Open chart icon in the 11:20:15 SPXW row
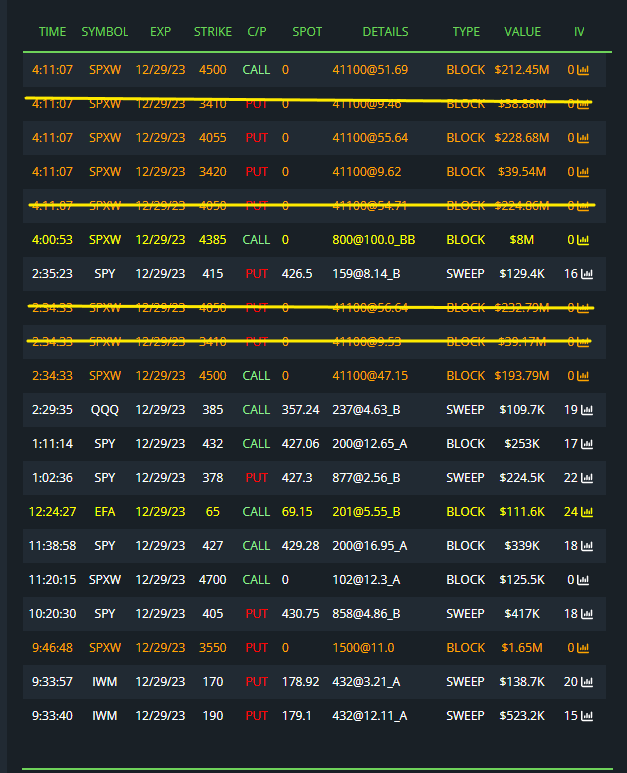This screenshot has height=773, width=627. pos(583,580)
